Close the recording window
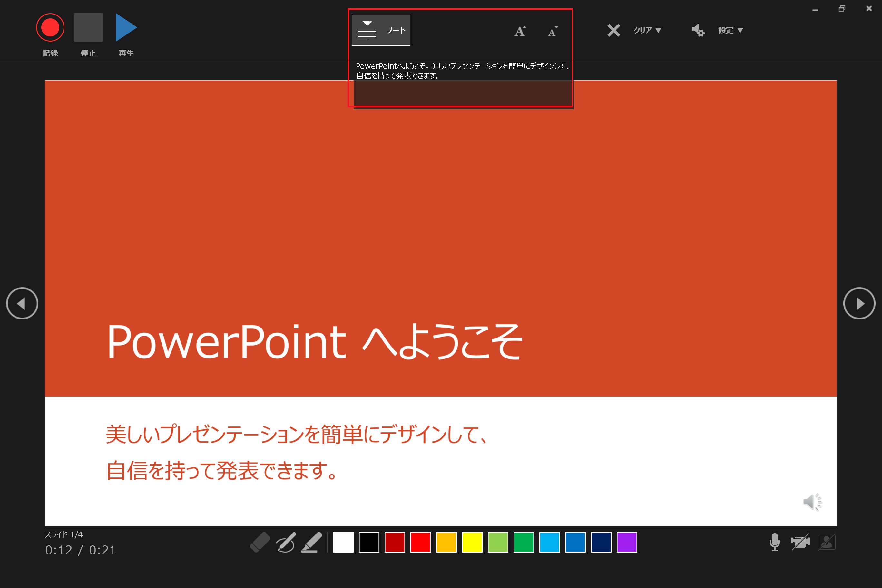The height and width of the screenshot is (588, 882). pyautogui.click(x=869, y=9)
